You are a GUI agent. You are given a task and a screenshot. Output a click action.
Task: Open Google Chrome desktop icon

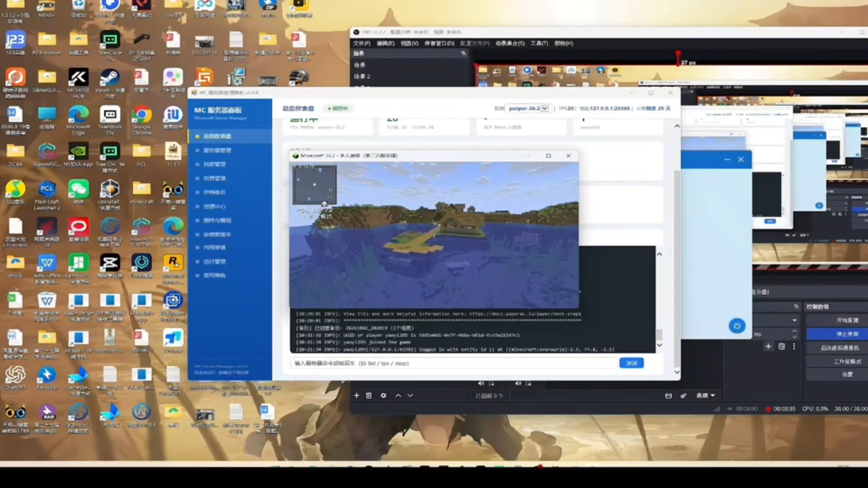142,120
